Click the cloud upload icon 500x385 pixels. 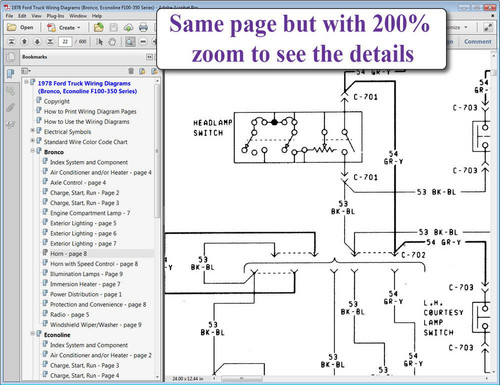tap(128, 27)
